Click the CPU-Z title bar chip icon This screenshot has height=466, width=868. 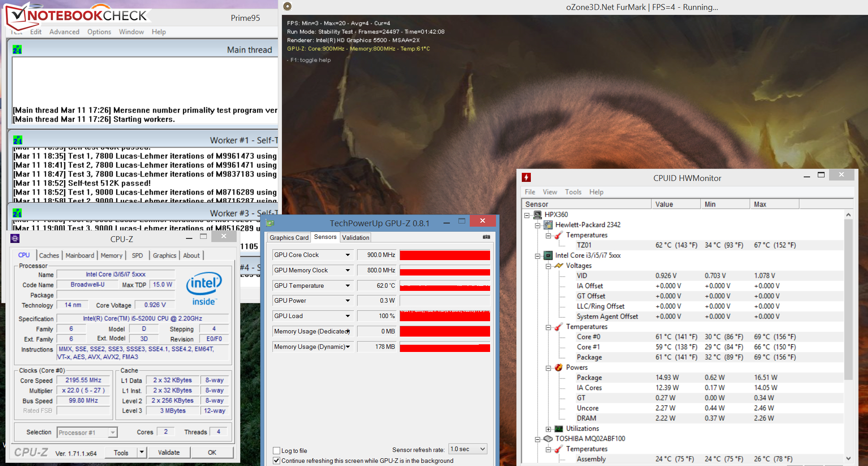point(15,238)
